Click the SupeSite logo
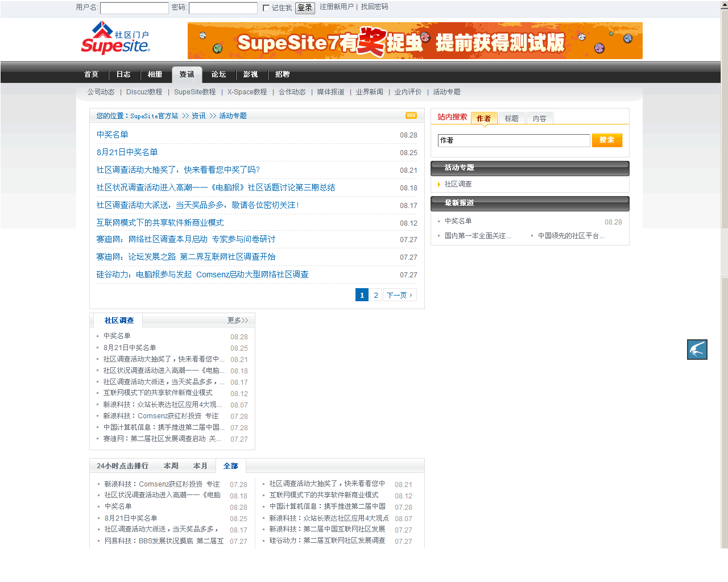 coord(115,38)
